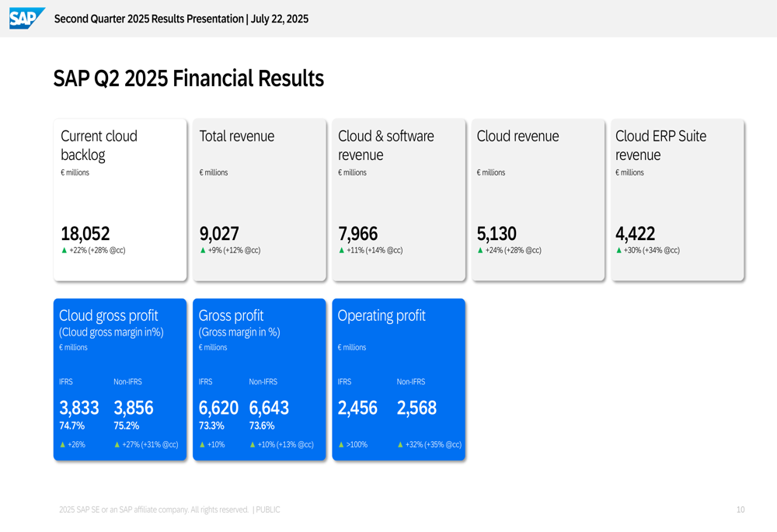Click the green arrow next to +26%
777x532 pixels.
pos(63,444)
